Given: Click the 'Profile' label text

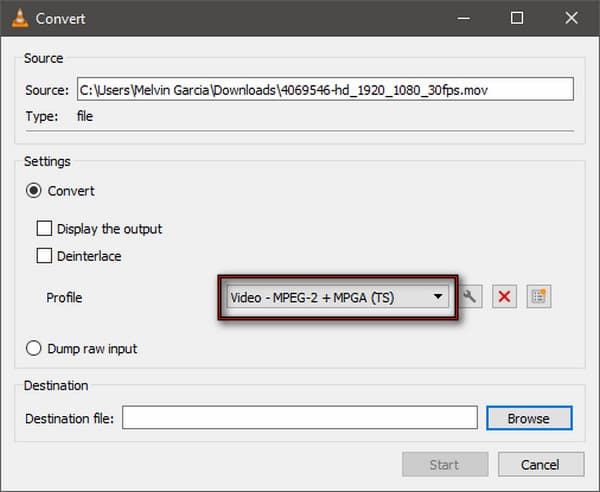Looking at the screenshot, I should pyautogui.click(x=64, y=298).
